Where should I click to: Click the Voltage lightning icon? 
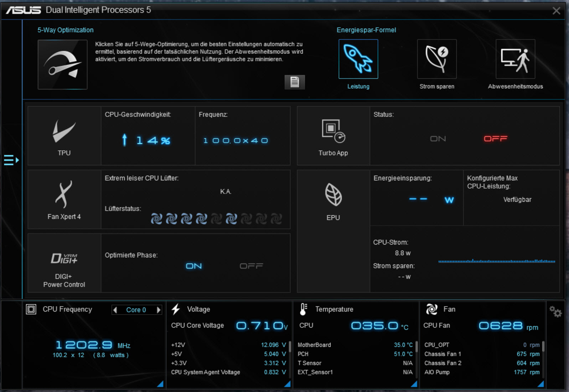176,309
